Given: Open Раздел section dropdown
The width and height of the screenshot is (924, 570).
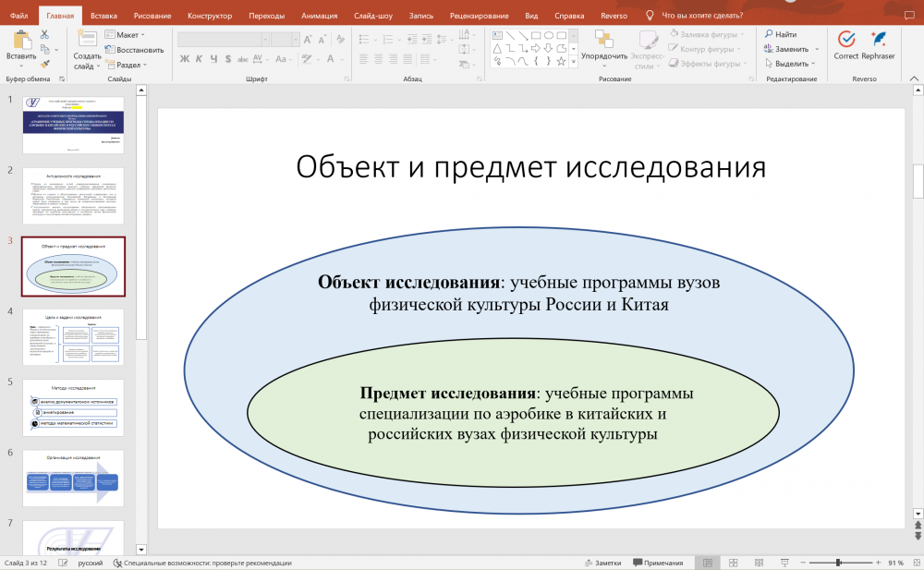Looking at the screenshot, I should tap(127, 65).
